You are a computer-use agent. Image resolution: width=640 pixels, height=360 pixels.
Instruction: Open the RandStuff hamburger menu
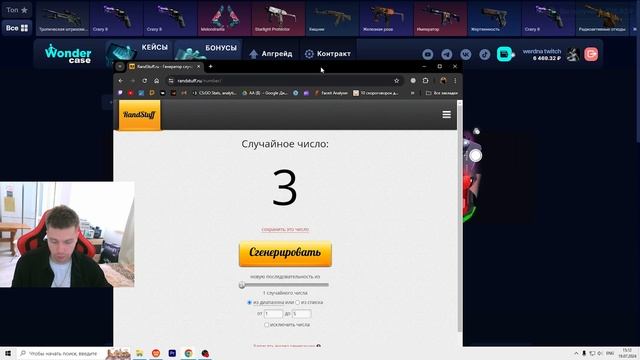coord(447,115)
